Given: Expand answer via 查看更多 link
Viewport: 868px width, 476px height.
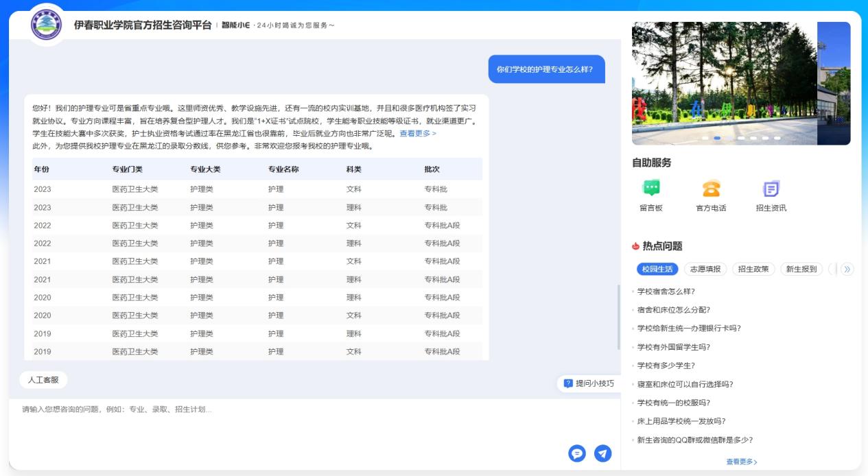Looking at the screenshot, I should [x=418, y=134].
